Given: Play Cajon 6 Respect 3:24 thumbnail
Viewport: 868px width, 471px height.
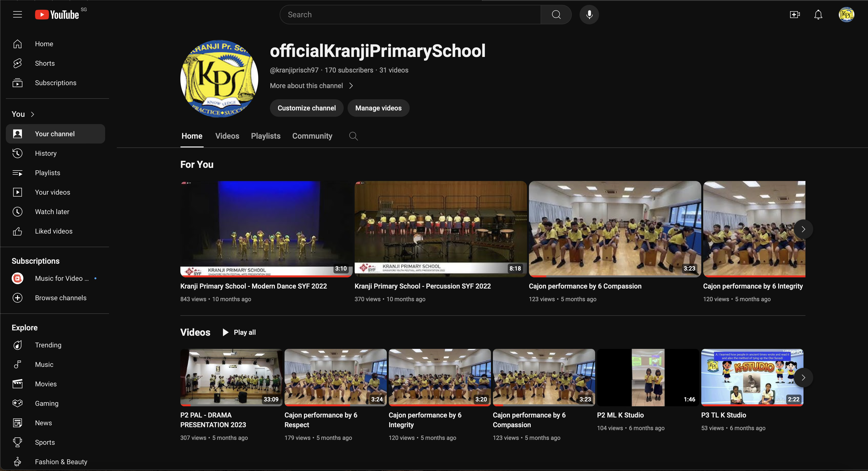Looking at the screenshot, I should [335, 378].
